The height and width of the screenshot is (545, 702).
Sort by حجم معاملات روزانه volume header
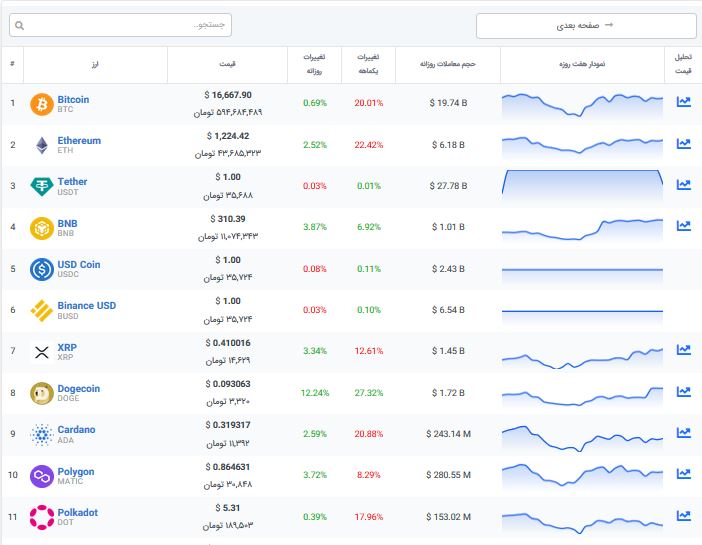point(448,64)
